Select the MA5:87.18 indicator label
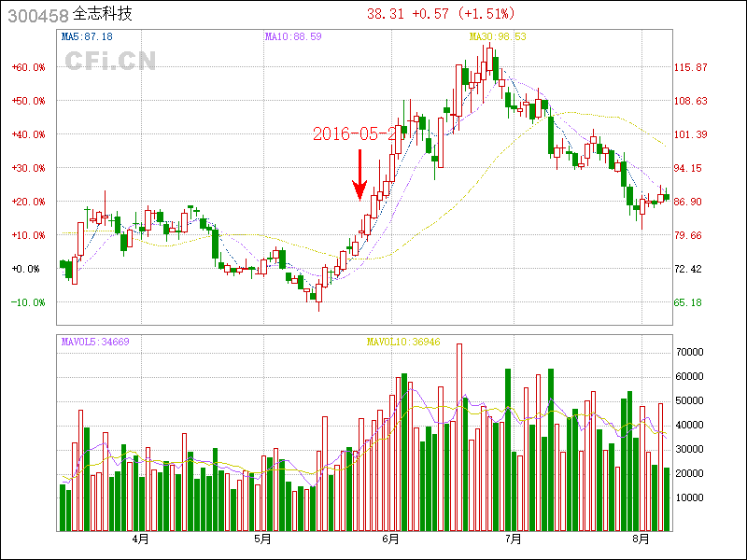Screen dimensions: 747x560 coord(87,36)
